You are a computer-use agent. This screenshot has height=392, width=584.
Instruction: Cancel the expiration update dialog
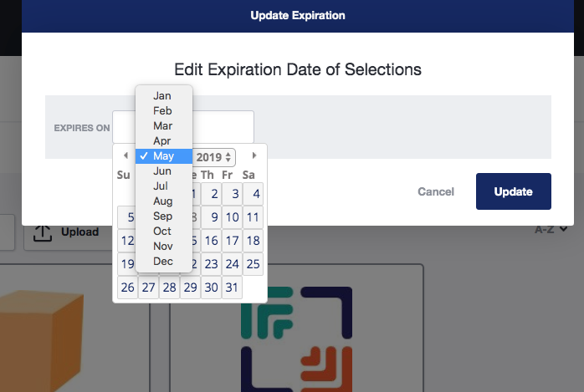[x=436, y=191]
